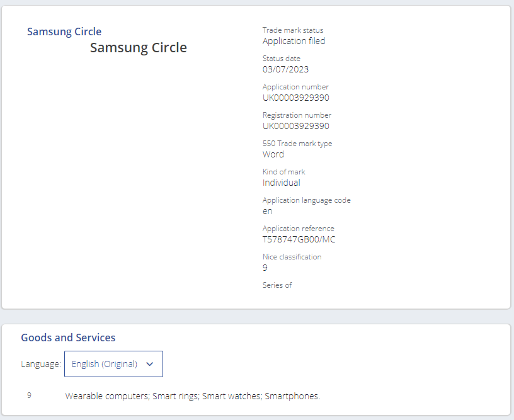The width and height of the screenshot is (514, 420).
Task: Select the Registration number UK00003929390 value
Action: [x=295, y=126]
